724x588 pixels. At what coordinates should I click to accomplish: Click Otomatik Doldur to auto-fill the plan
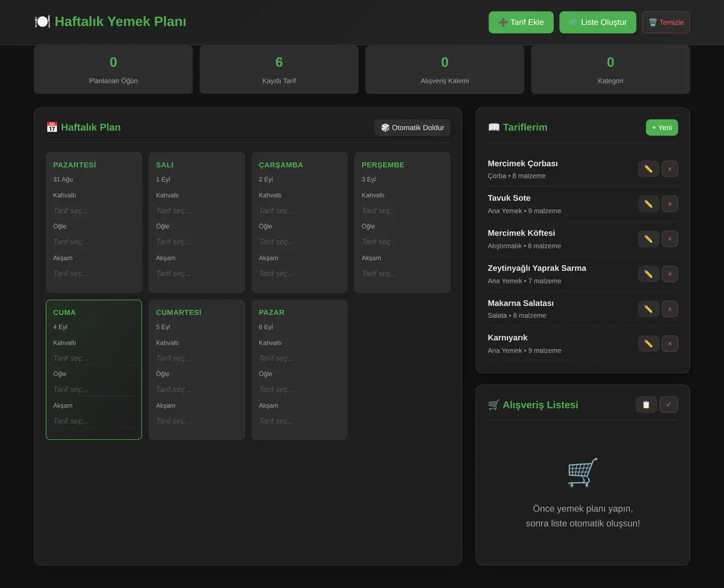tap(412, 127)
